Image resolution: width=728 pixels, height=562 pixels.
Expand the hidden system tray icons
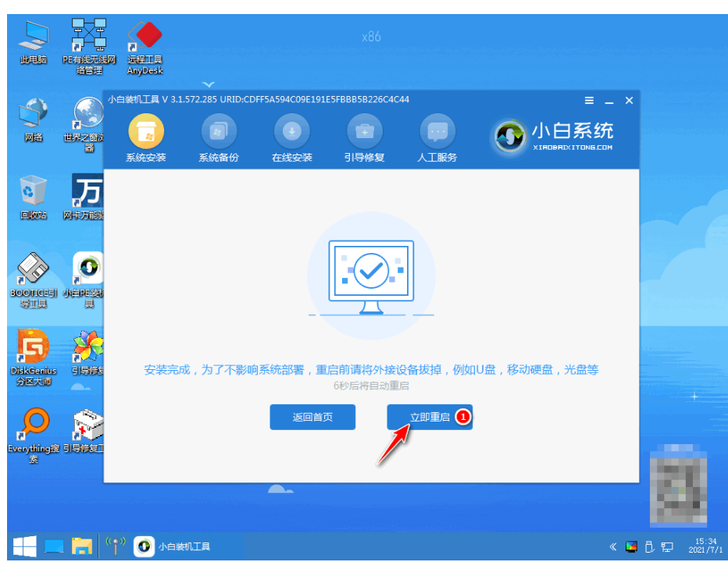point(613,546)
